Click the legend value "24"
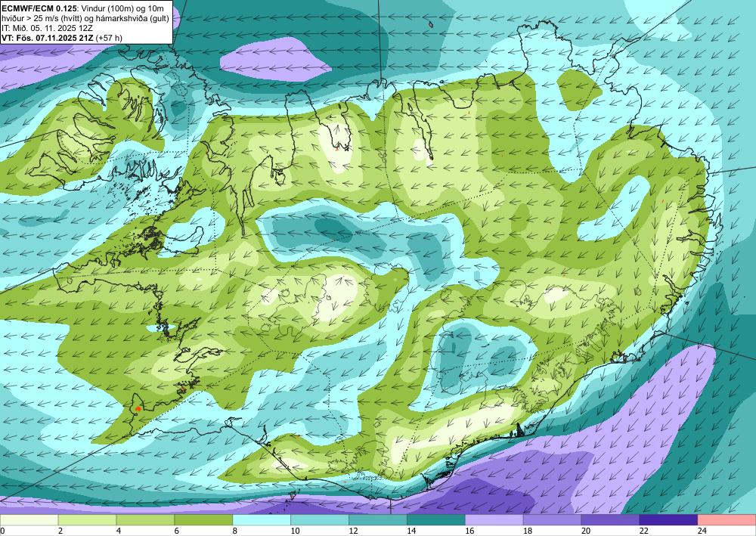Image resolution: width=756 pixels, height=536 pixels. pyautogui.click(x=702, y=531)
